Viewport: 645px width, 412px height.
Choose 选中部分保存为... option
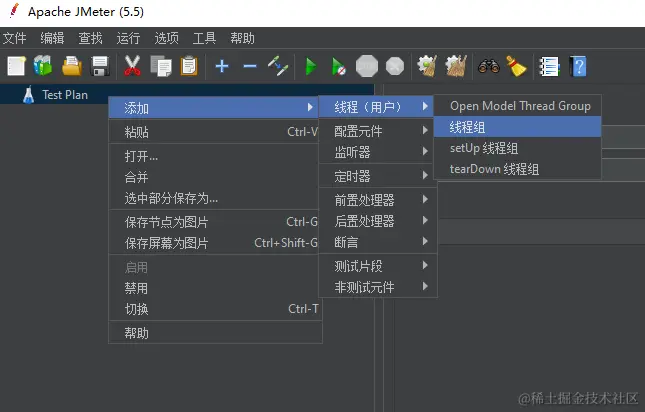click(x=214, y=198)
